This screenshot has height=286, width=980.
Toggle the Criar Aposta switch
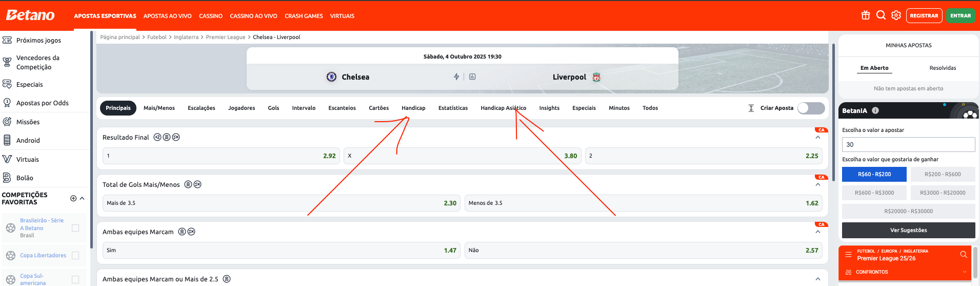tap(811, 108)
